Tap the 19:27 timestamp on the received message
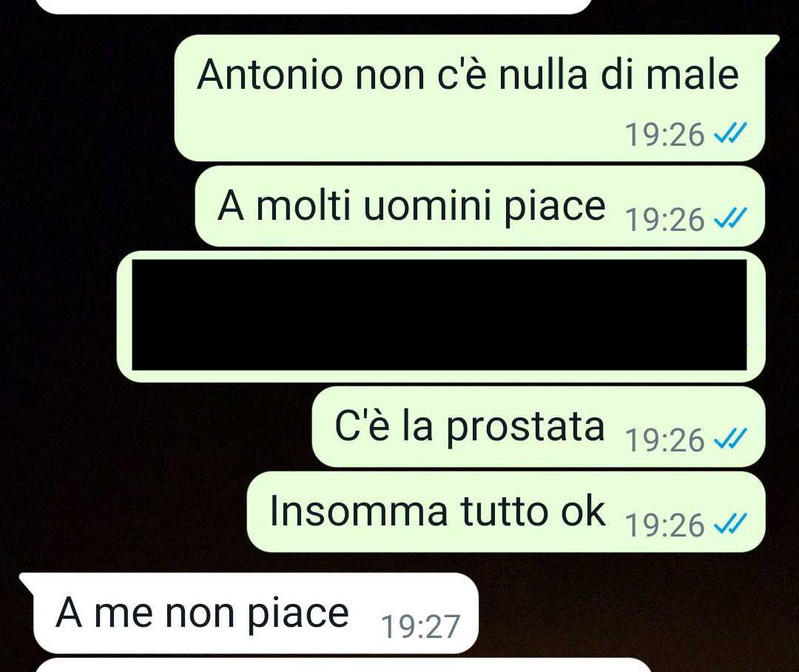 (420, 627)
